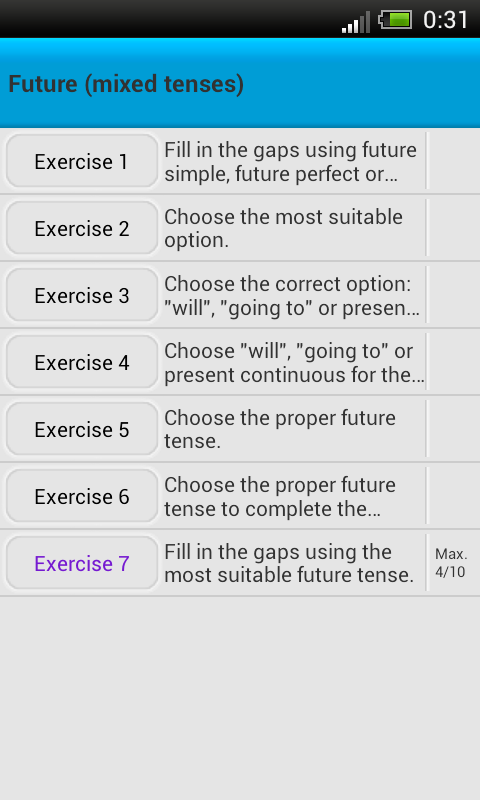Screen dimensions: 480x800
Task: Open 'Fill in the gaps using the most suitable' text
Action: [289, 563]
